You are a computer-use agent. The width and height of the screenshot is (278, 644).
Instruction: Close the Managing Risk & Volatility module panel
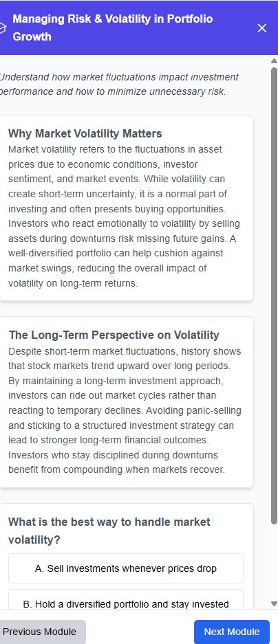tap(262, 28)
